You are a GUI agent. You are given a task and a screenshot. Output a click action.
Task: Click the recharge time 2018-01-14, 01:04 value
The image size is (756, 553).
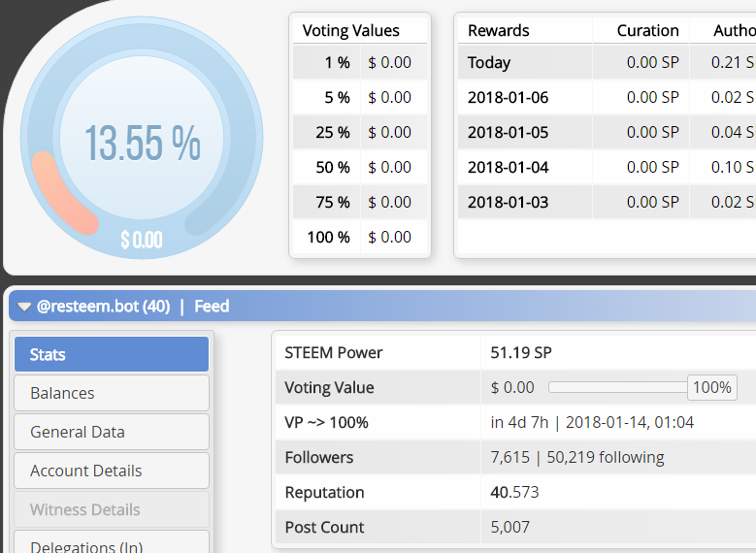[630, 422]
